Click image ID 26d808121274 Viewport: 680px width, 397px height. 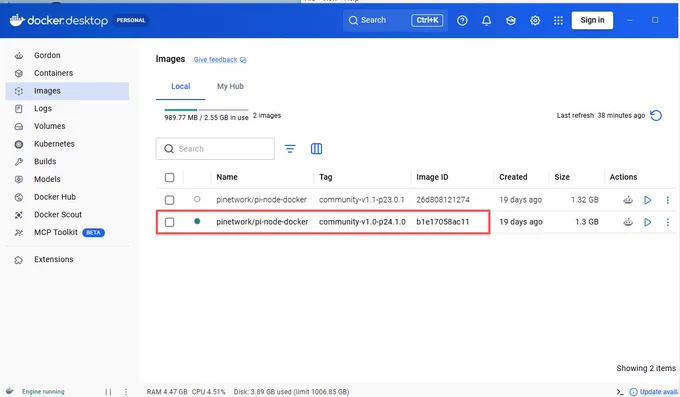coord(443,200)
